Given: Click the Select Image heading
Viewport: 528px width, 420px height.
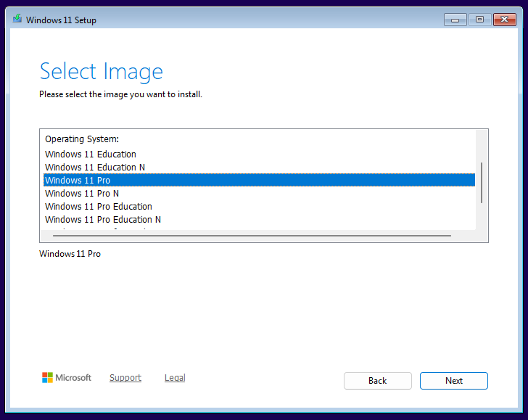Looking at the screenshot, I should (101, 71).
